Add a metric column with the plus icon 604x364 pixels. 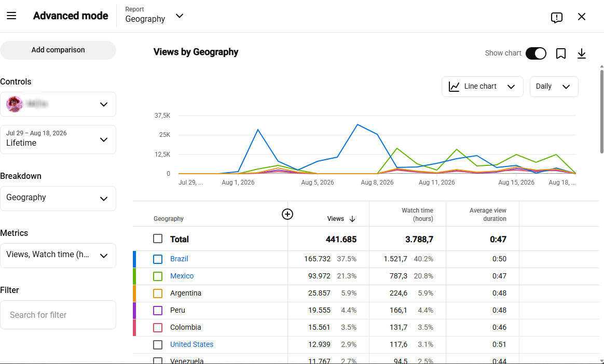point(287,214)
